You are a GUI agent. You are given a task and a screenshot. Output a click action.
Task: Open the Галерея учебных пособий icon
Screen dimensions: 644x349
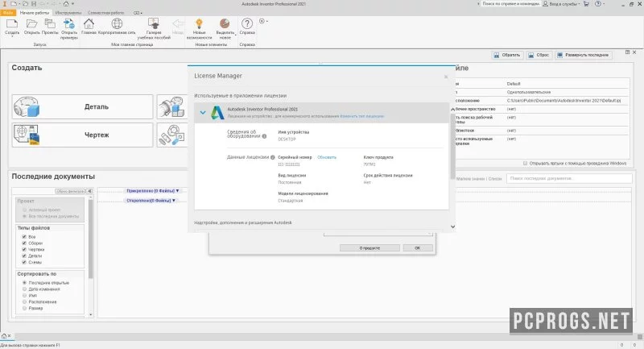click(x=154, y=24)
